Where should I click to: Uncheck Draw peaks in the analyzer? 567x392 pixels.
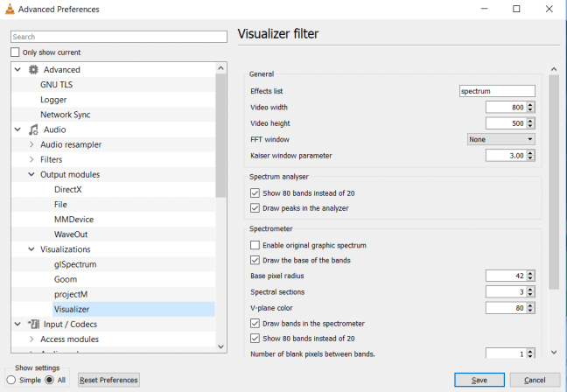(x=255, y=208)
